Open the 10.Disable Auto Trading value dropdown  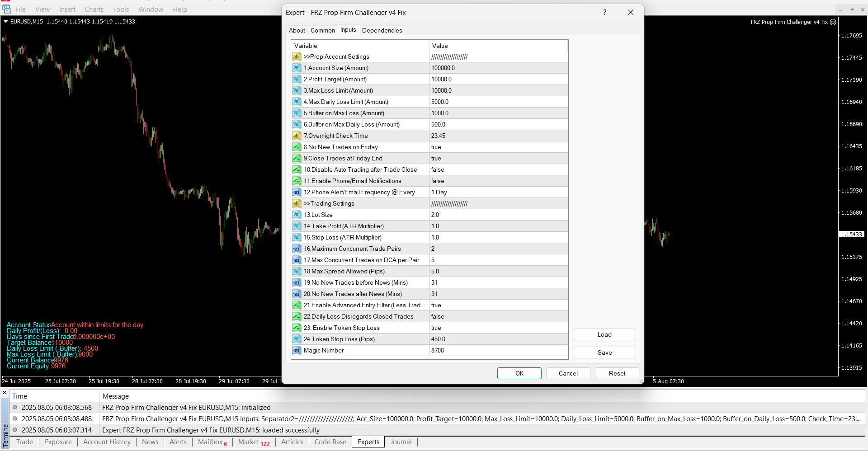[x=497, y=169]
